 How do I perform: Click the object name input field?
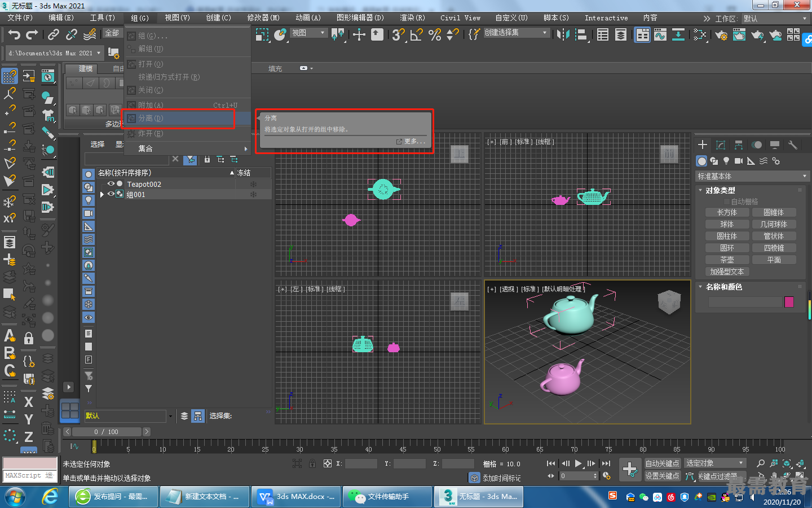click(744, 302)
